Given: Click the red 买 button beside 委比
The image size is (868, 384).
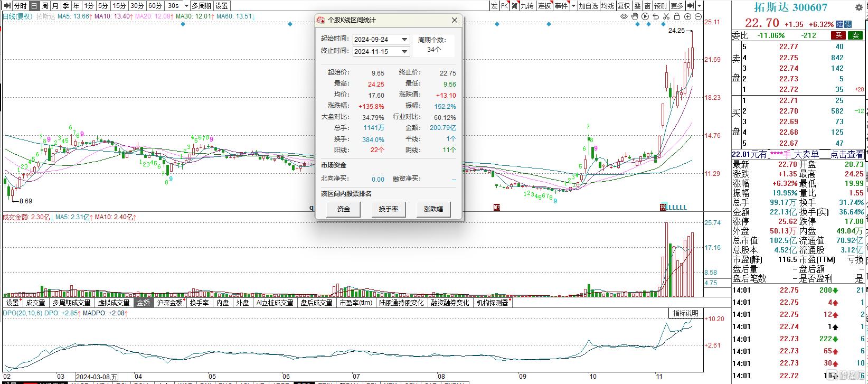Looking at the screenshot, I should coord(838,35).
